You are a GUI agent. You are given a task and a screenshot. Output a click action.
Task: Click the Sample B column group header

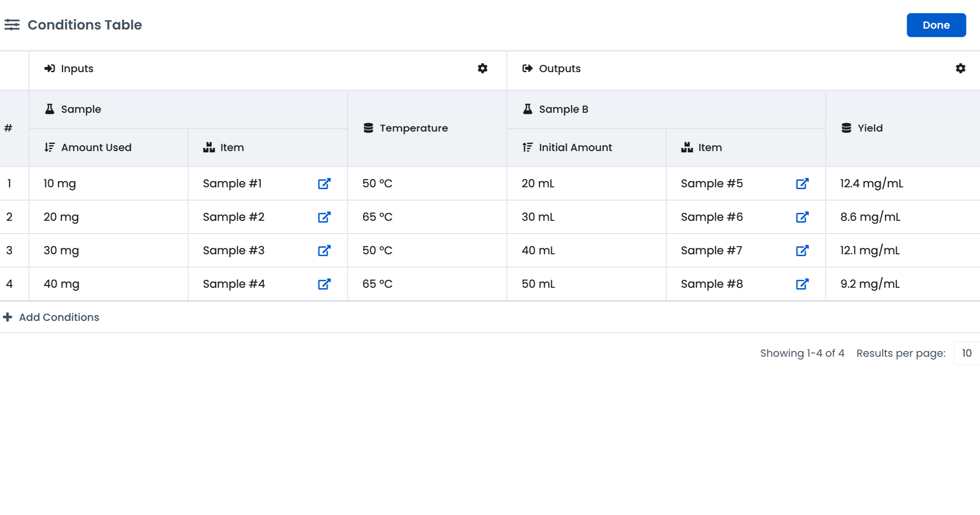[563, 109]
